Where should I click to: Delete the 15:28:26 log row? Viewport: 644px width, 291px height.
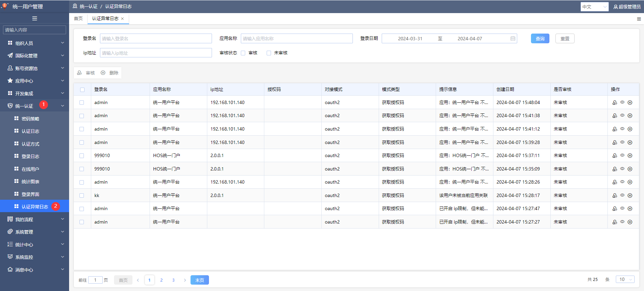point(630,182)
